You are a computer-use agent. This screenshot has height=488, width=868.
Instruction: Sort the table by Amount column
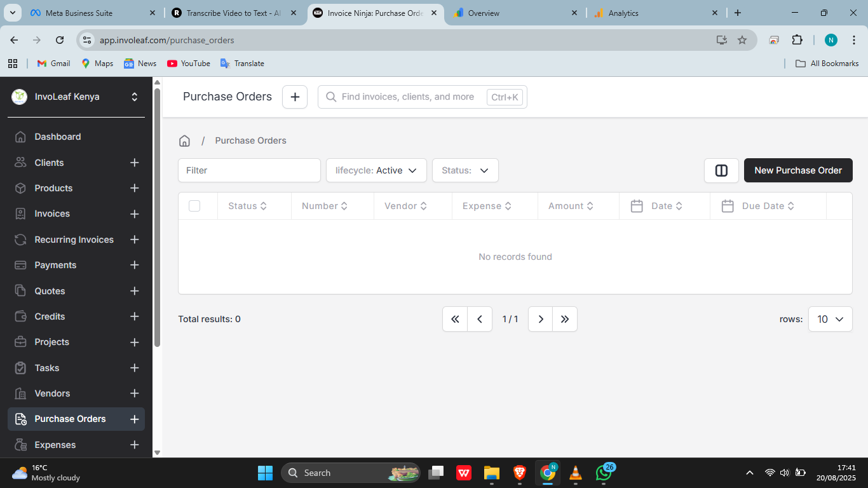pos(571,206)
